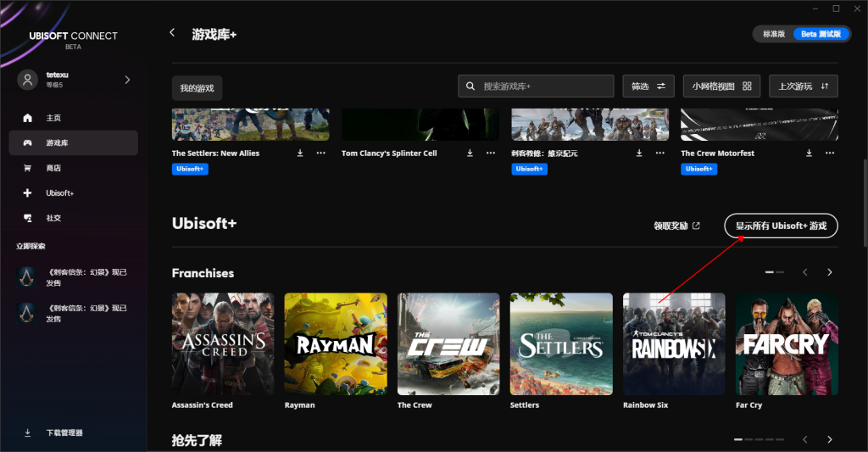The height and width of the screenshot is (452, 868).
Task: Click the shopping cart icon
Action: click(x=28, y=168)
